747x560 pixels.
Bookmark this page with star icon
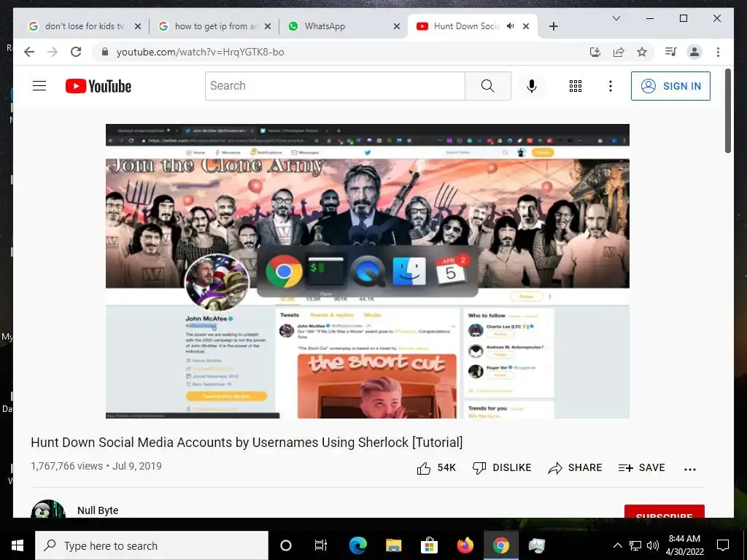642,52
